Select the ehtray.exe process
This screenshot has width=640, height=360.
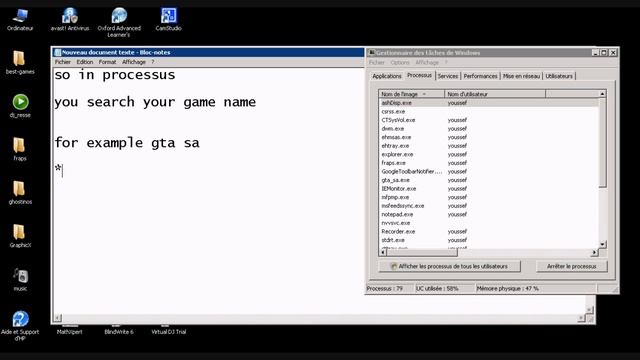489,146
